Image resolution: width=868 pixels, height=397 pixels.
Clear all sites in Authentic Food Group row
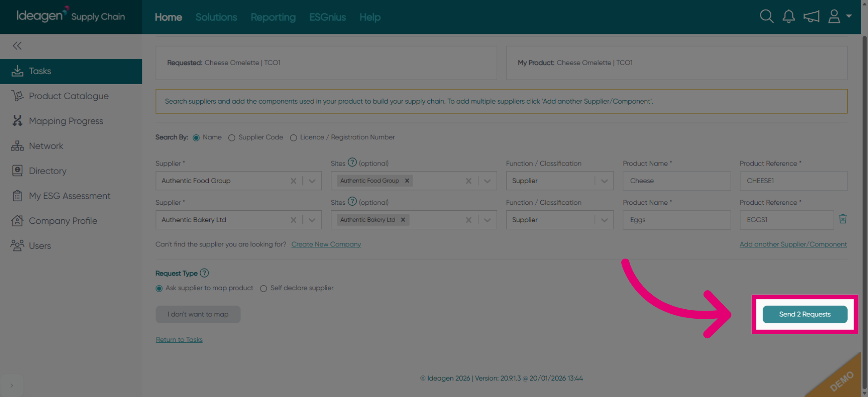pyautogui.click(x=468, y=181)
